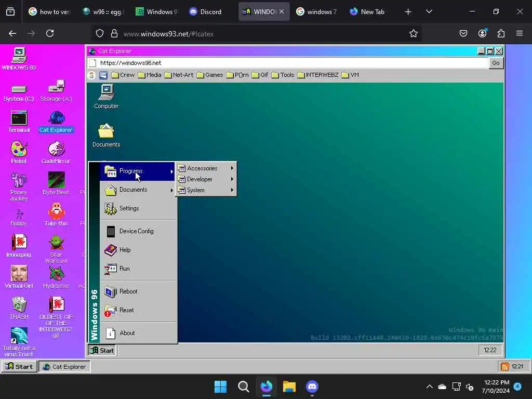Open the Robby desktop icon

tap(19, 218)
